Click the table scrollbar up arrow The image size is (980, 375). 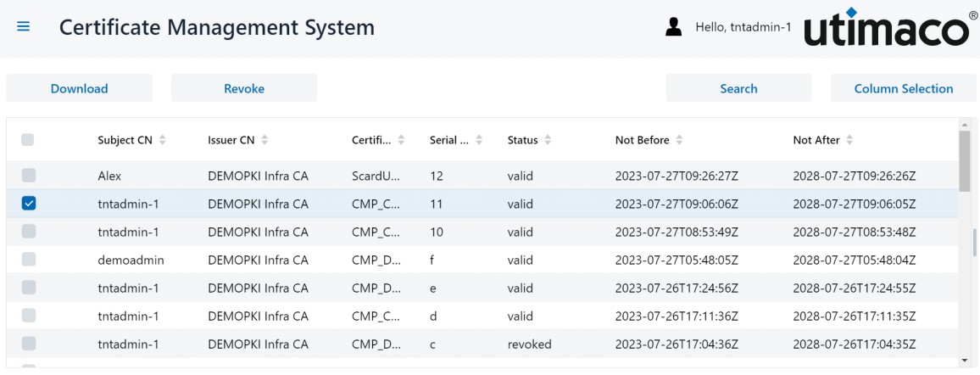point(964,125)
